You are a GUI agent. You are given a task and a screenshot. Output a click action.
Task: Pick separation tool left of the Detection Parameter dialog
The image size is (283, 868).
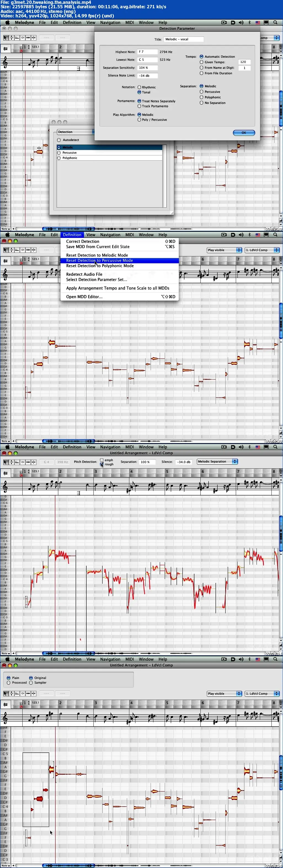(34, 38)
